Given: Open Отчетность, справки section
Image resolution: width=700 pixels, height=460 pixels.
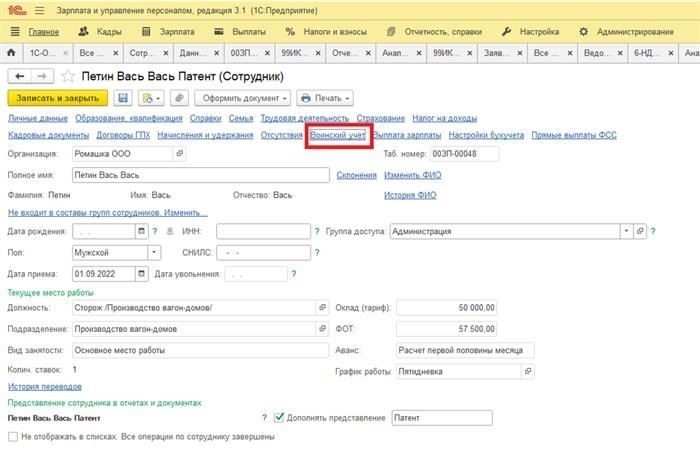Looking at the screenshot, I should click(434, 32).
